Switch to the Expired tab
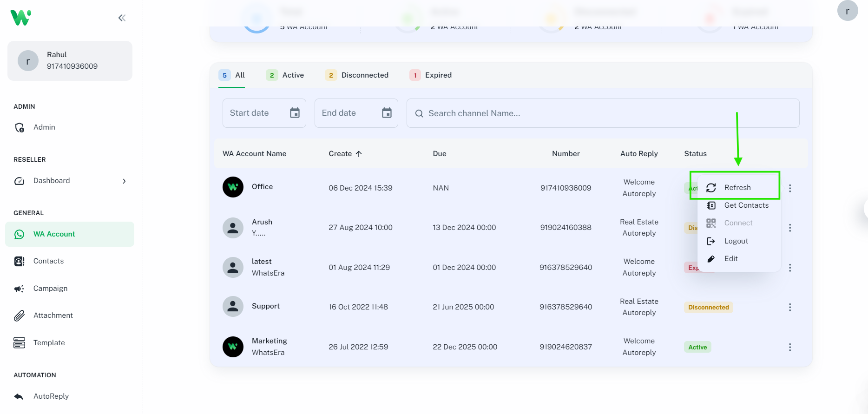Screen dimensions: 868x414 pos(431,75)
